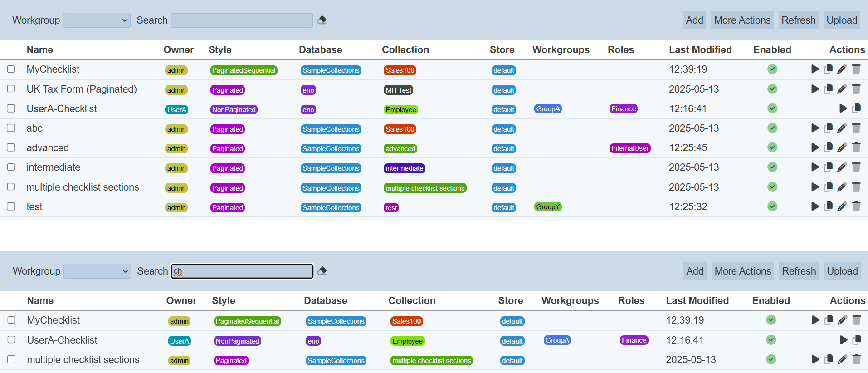Viewport: 868px width, 373px height.
Task: Click eraser icon beside 'ch' search box
Action: tap(322, 271)
